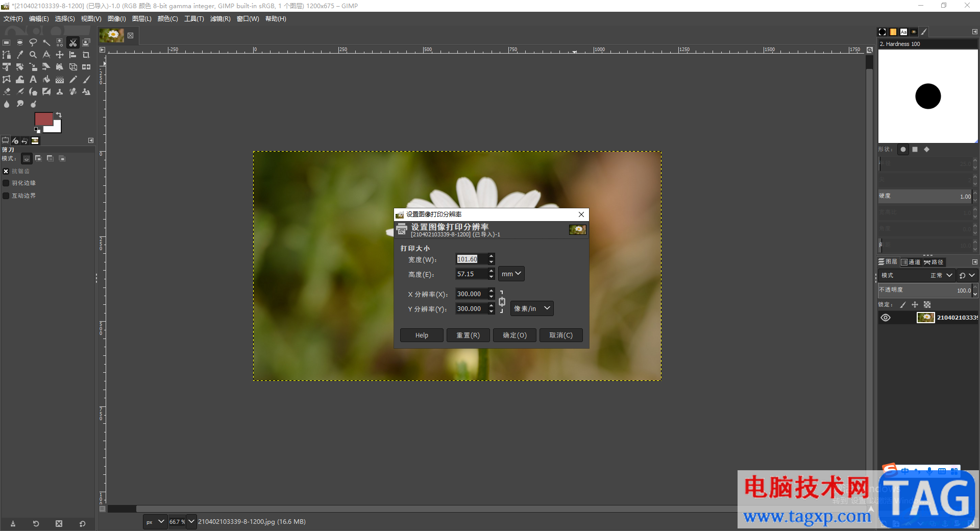Viewport: 980px width, 531px height.
Task: Select circle brush shape
Action: point(903,150)
